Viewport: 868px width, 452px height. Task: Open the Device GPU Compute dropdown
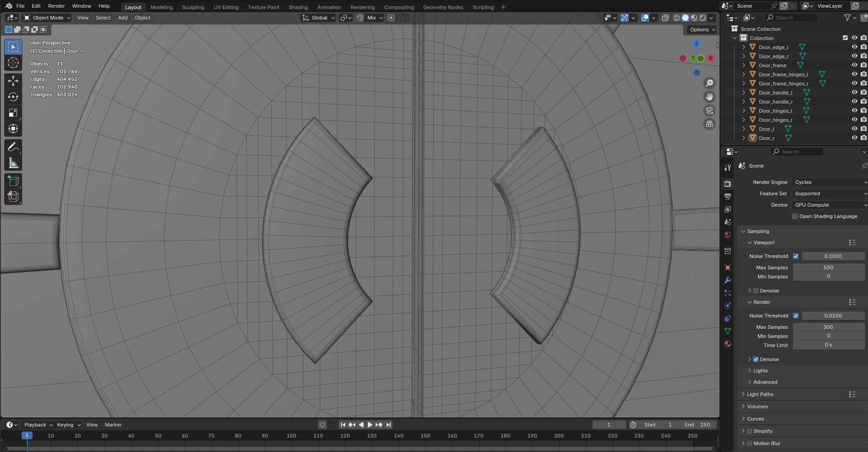[830, 205]
